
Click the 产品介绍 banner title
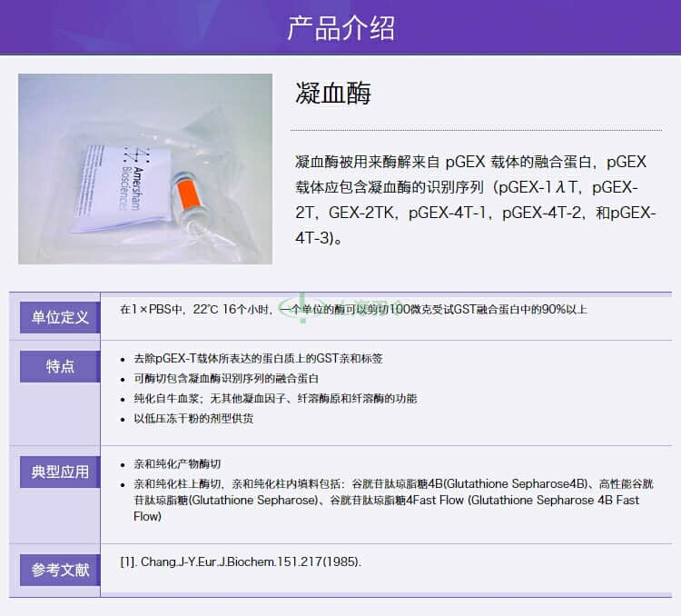tap(340, 28)
